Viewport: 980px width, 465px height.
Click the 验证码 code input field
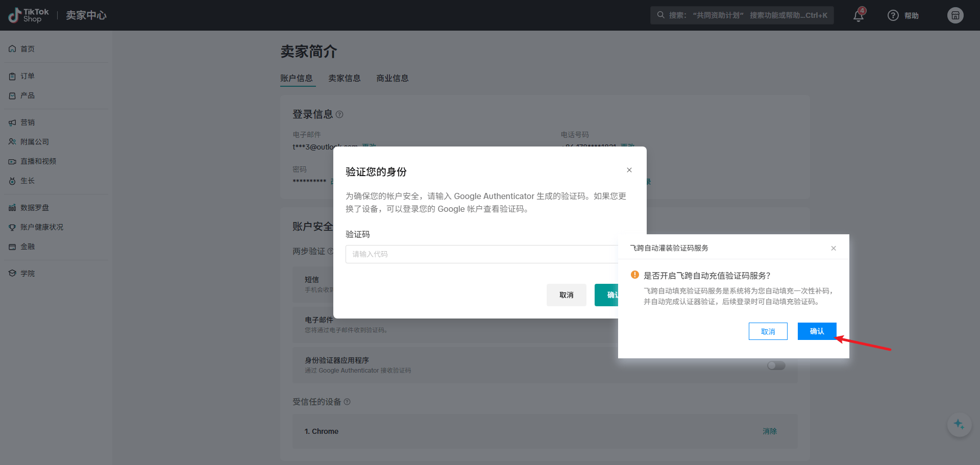point(480,254)
